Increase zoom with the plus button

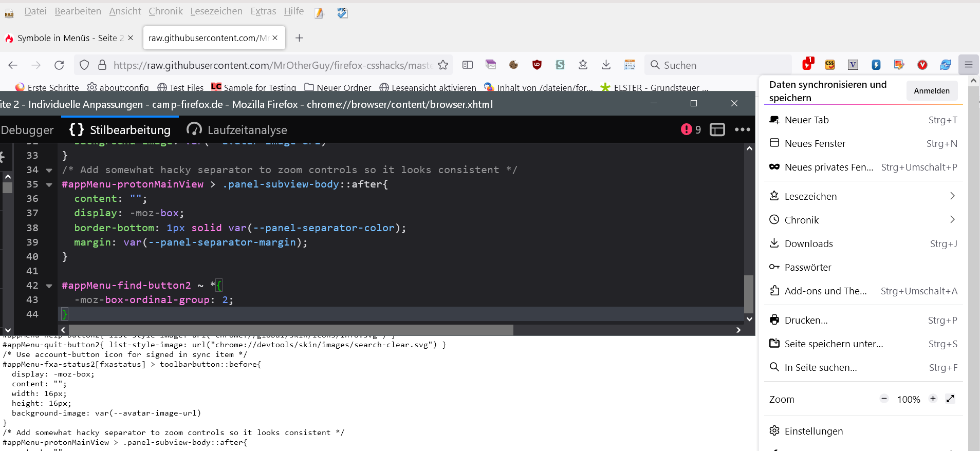933,399
